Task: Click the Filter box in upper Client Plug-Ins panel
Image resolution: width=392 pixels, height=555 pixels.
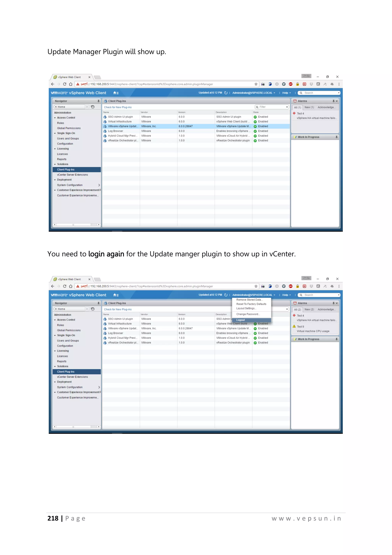Action: click(x=272, y=107)
